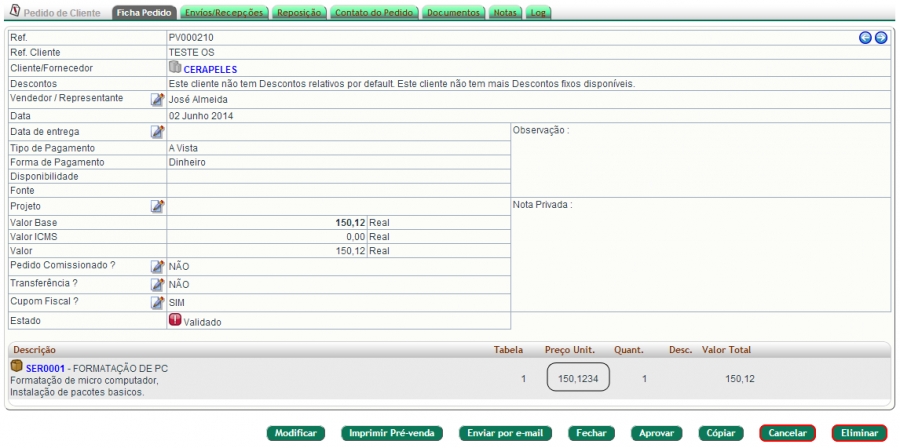Open the SER0001 product link
Viewport: 900px width, 448px height.
point(47,368)
